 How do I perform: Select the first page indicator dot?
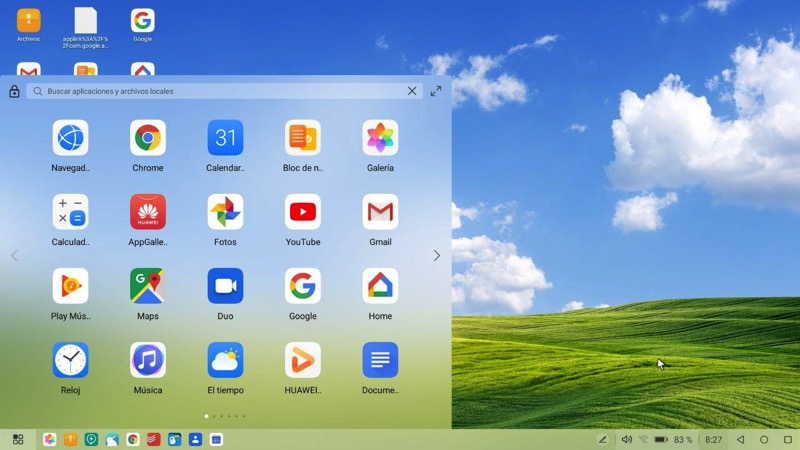point(206,416)
